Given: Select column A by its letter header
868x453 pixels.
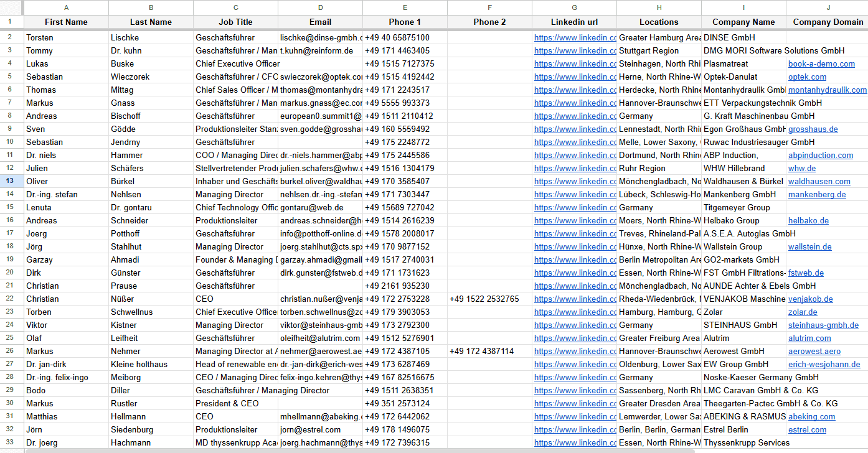Looking at the screenshot, I should pos(67,7).
